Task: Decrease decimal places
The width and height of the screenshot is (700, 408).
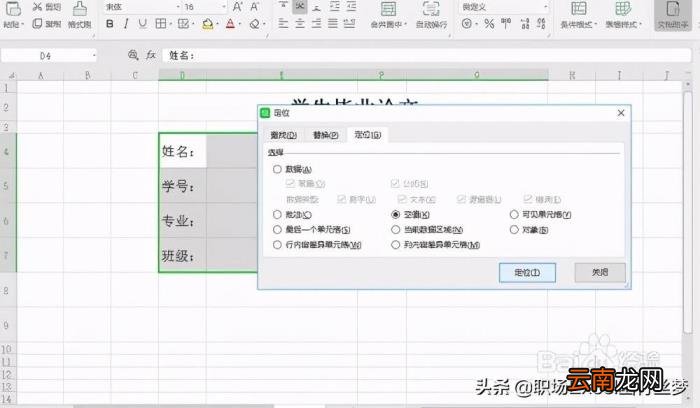Action: point(542,24)
